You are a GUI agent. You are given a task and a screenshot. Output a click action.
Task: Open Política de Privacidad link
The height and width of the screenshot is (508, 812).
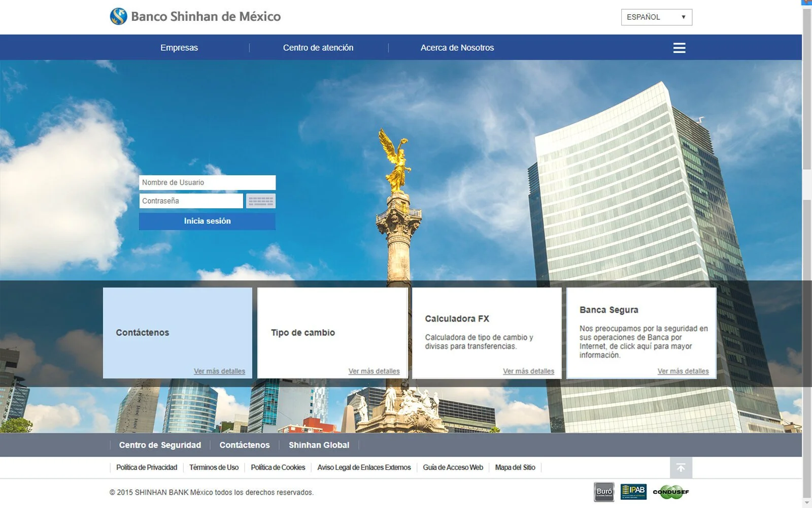click(x=147, y=467)
